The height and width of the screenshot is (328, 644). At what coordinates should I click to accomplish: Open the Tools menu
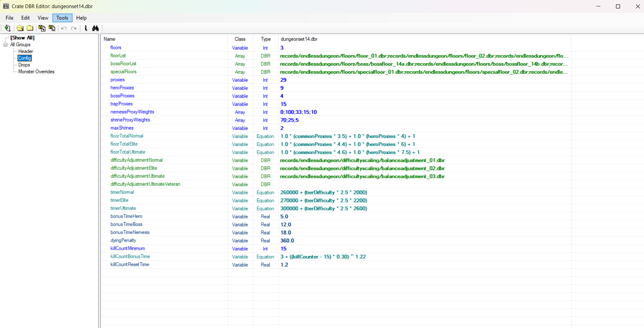pyautogui.click(x=62, y=18)
